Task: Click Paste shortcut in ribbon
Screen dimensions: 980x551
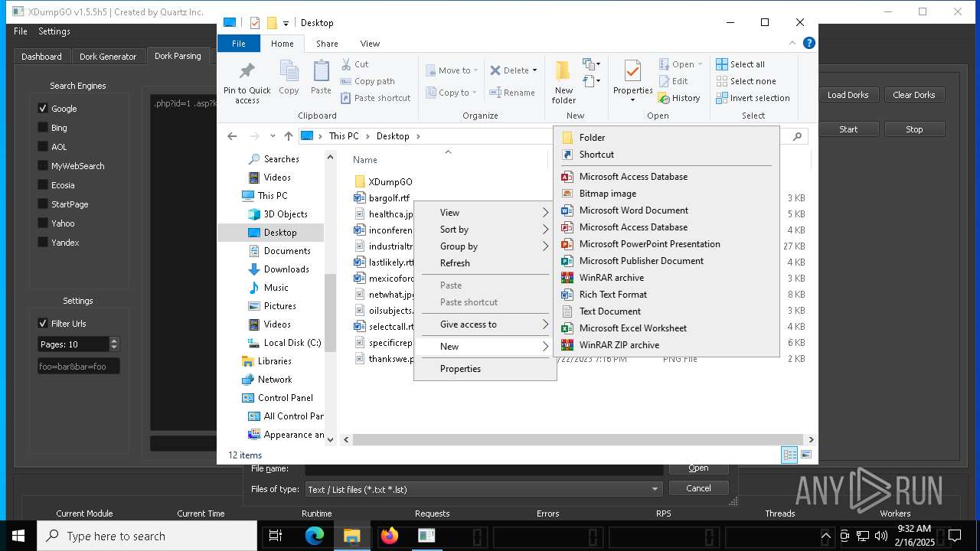Action: click(x=375, y=98)
